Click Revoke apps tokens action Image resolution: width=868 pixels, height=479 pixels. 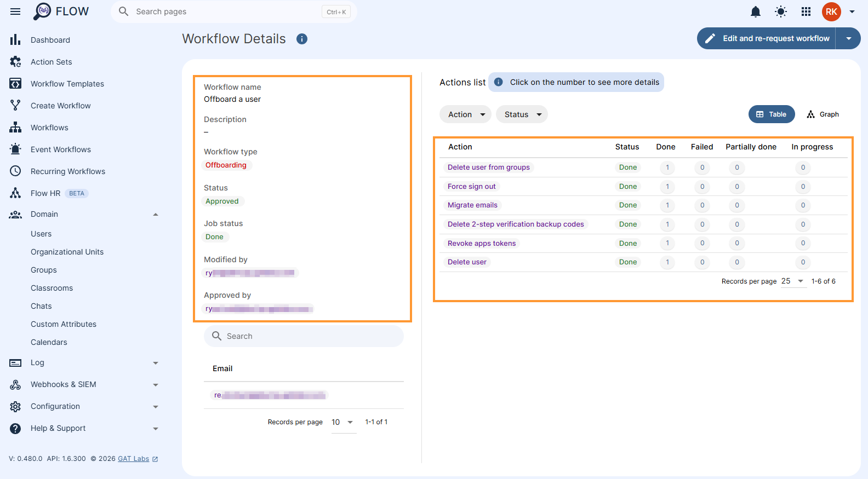(482, 244)
